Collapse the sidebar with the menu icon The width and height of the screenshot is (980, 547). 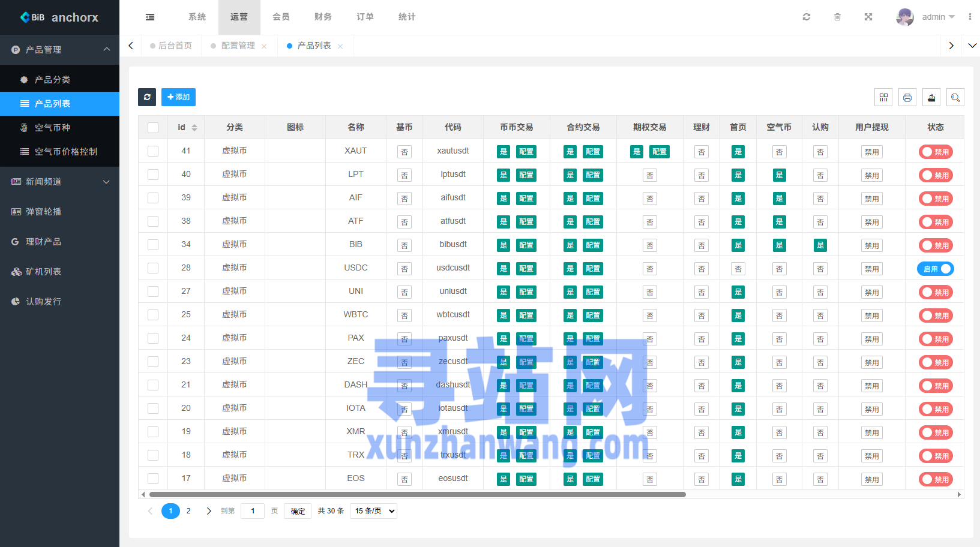click(x=150, y=17)
